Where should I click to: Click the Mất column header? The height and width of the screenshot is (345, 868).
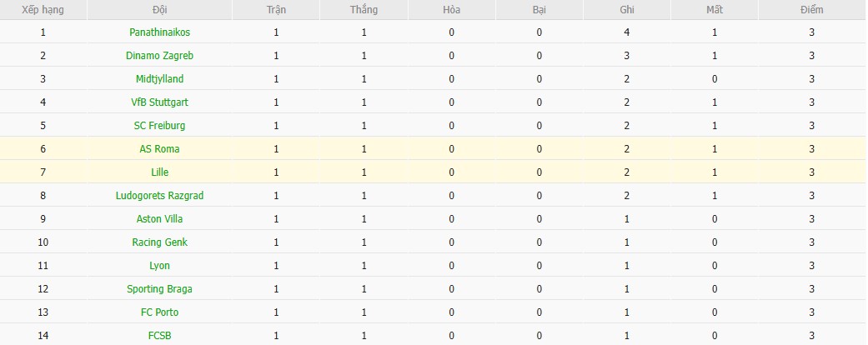[x=715, y=10]
